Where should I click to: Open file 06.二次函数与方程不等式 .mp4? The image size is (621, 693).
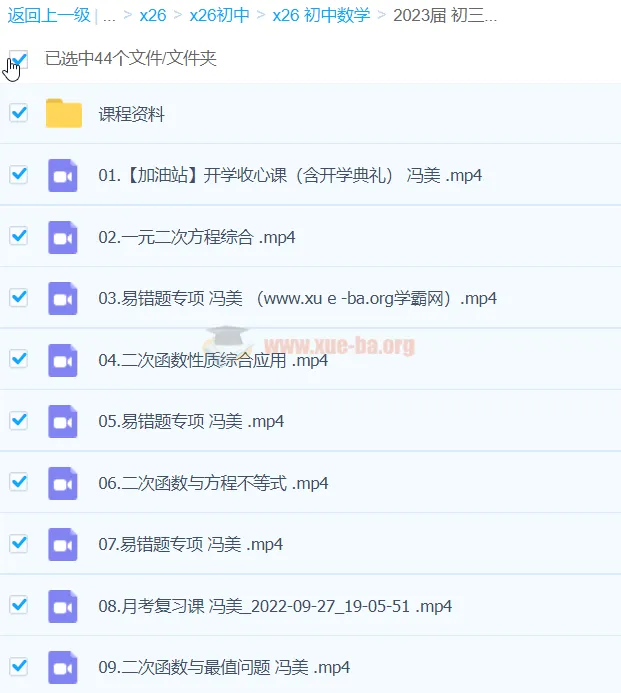[x=213, y=483]
